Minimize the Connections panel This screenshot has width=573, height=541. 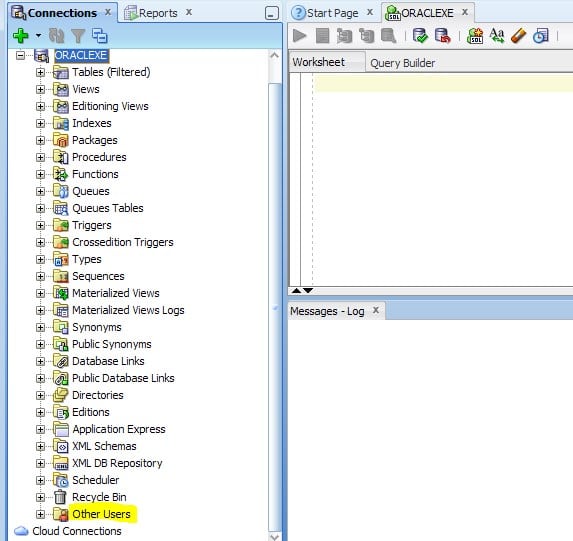(272, 13)
